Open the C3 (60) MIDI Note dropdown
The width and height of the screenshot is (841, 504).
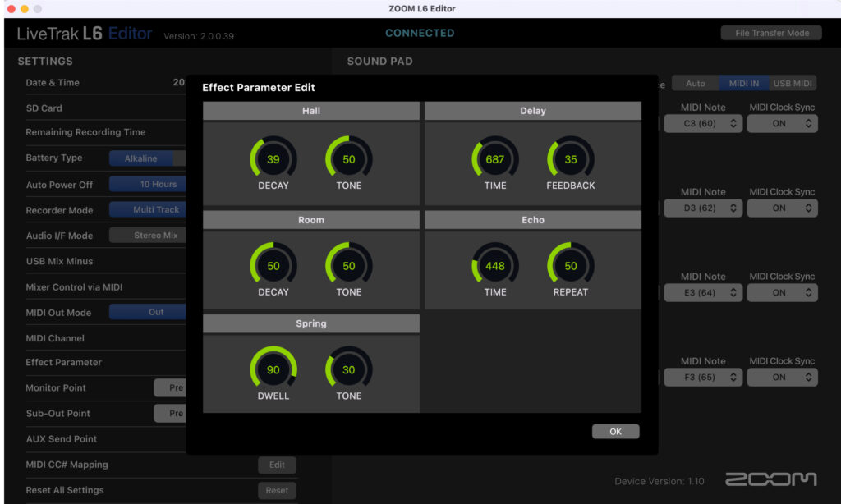(x=703, y=123)
